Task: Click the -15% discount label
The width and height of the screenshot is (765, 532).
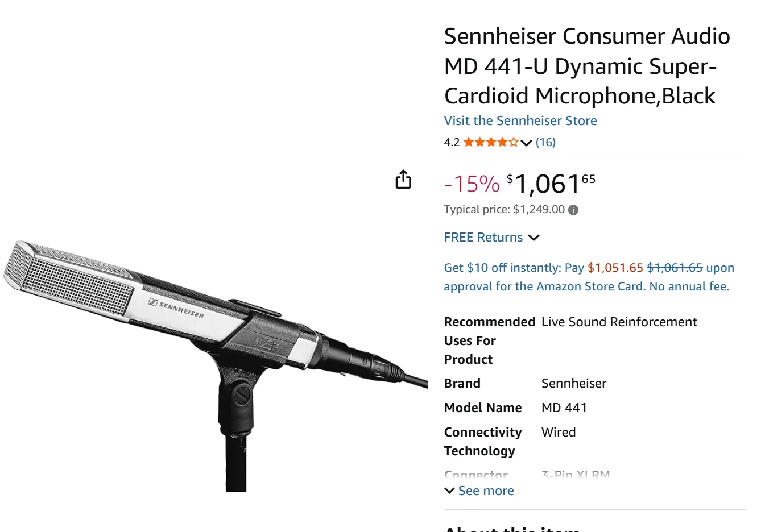Action: coord(472,184)
